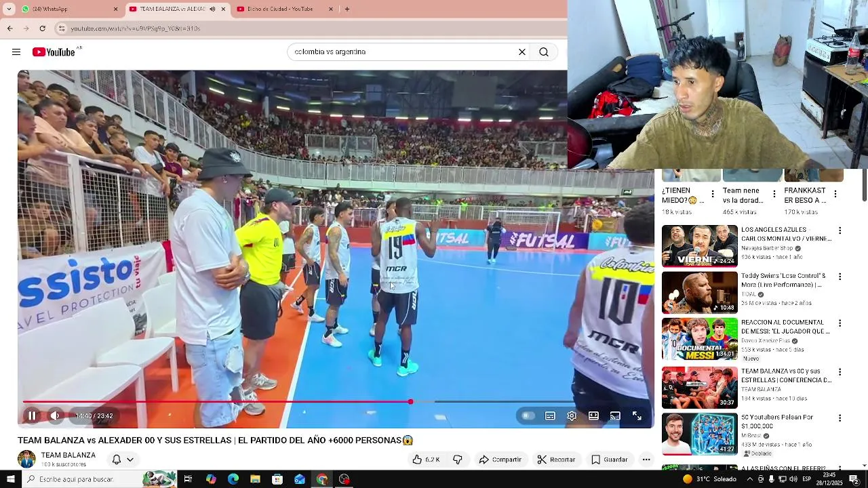Enter fullscreen mode in the player
Image resolution: width=868 pixels, height=488 pixels.
pyautogui.click(x=637, y=416)
